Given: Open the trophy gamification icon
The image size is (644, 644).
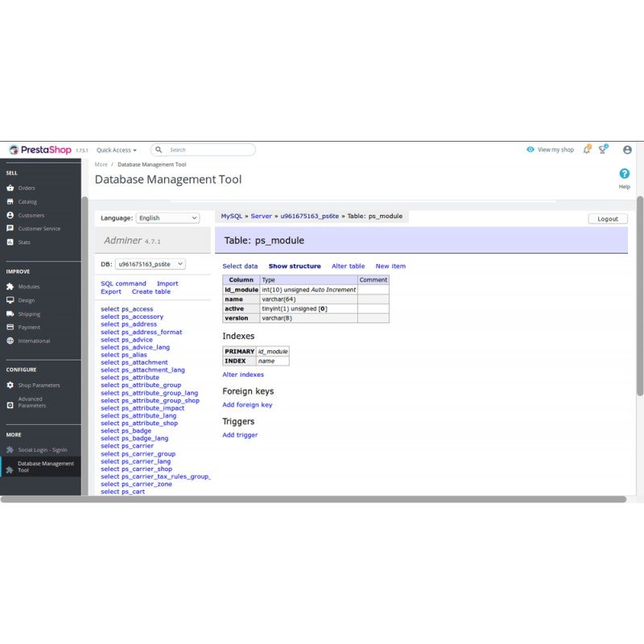Looking at the screenshot, I should (x=603, y=150).
